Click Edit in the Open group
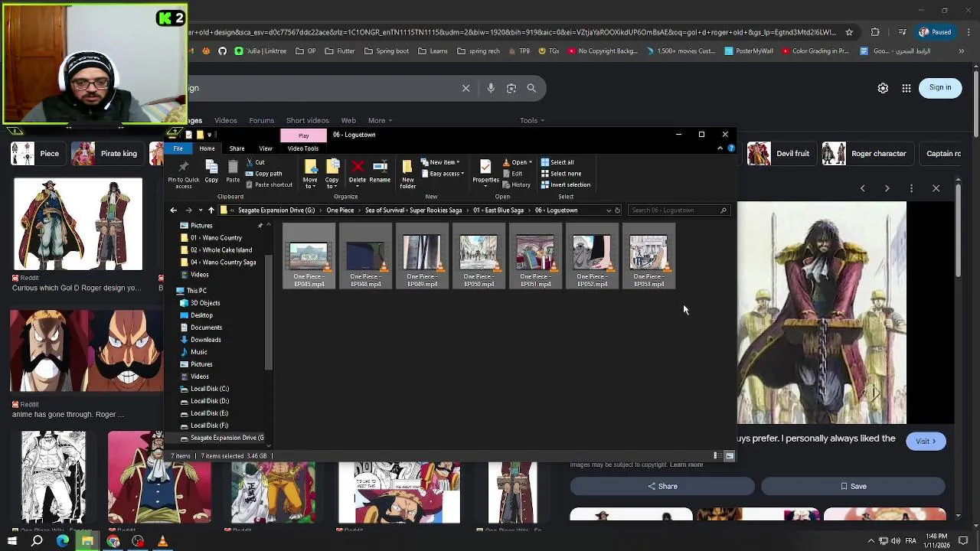Viewport: 980px width, 551px height. pyautogui.click(x=513, y=174)
